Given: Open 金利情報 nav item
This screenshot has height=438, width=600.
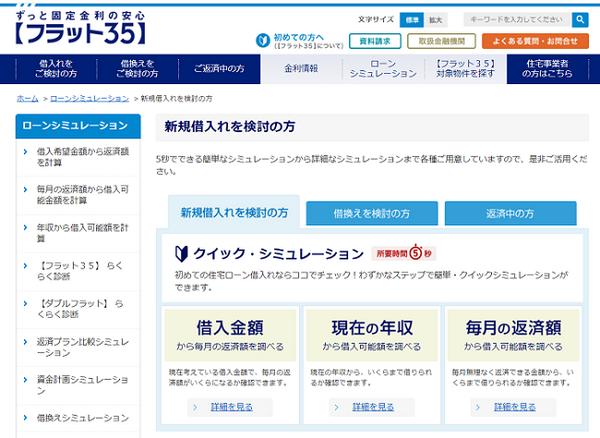Looking at the screenshot, I should [x=301, y=69].
